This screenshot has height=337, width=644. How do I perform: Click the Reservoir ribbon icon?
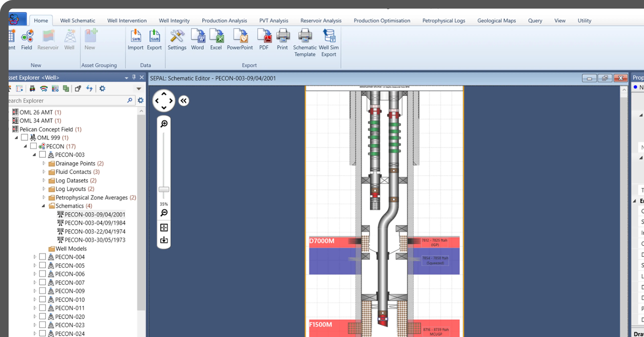coord(48,40)
